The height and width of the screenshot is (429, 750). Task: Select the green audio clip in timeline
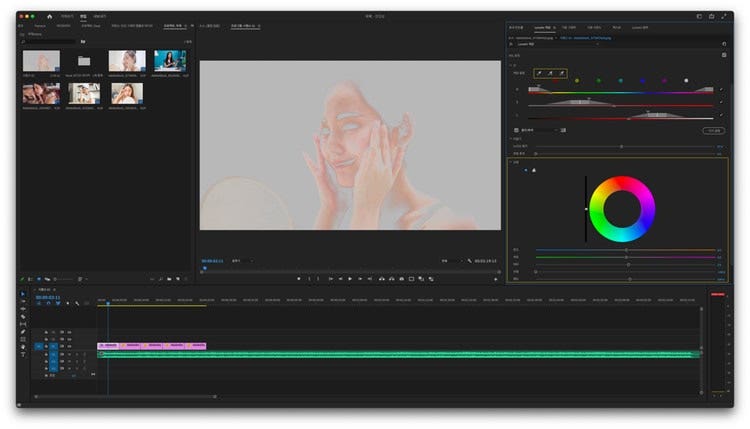pyautogui.click(x=398, y=354)
